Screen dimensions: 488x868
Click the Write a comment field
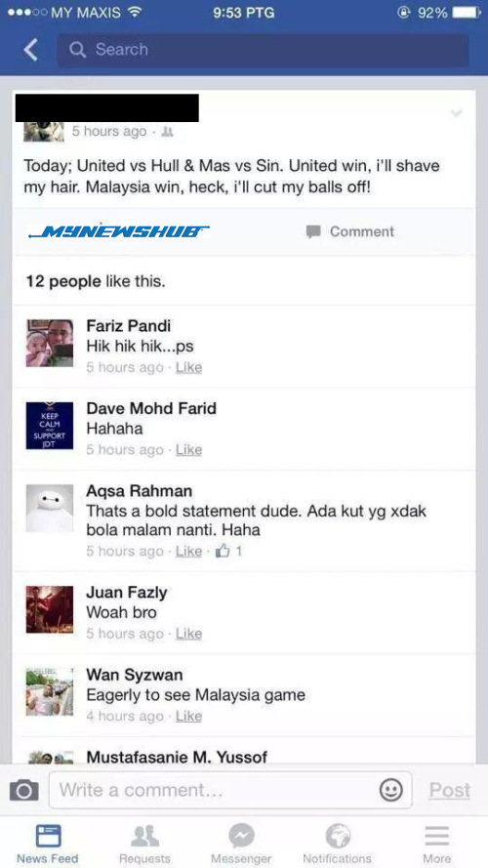pyautogui.click(x=230, y=790)
